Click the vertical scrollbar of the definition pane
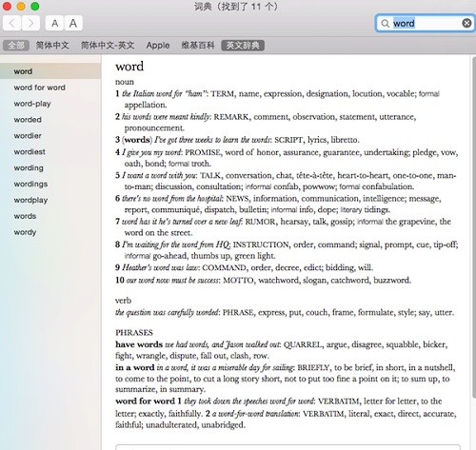Image resolution: width=476 pixels, height=450 pixels. coord(474,226)
